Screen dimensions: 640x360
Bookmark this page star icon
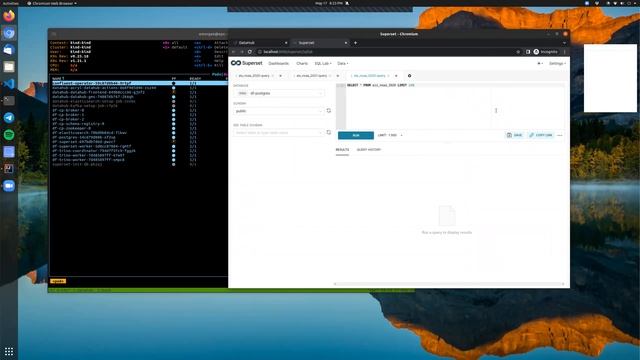518,52
